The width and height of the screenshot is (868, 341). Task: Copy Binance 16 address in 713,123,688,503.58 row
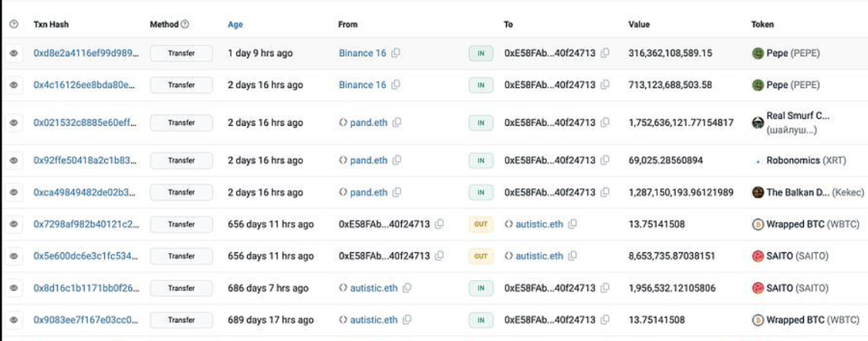[x=395, y=85]
